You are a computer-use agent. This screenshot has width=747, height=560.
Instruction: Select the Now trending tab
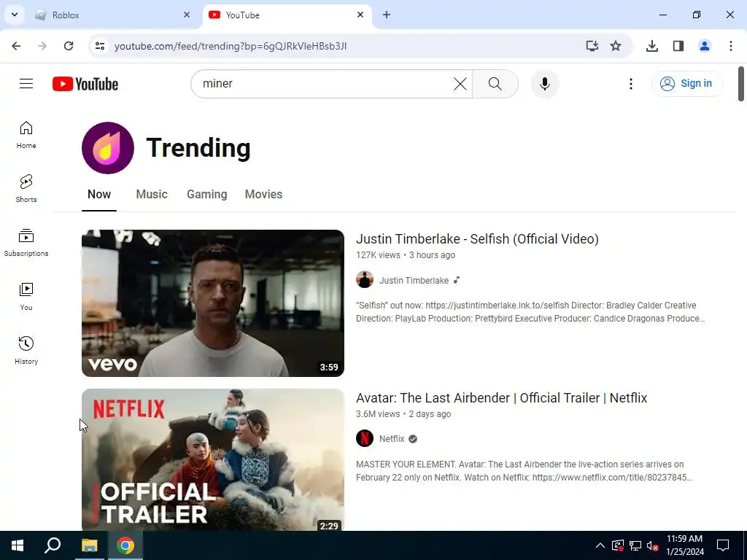coord(99,194)
